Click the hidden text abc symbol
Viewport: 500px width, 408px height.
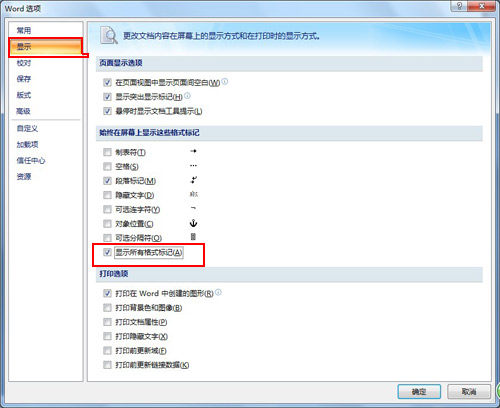[194, 194]
